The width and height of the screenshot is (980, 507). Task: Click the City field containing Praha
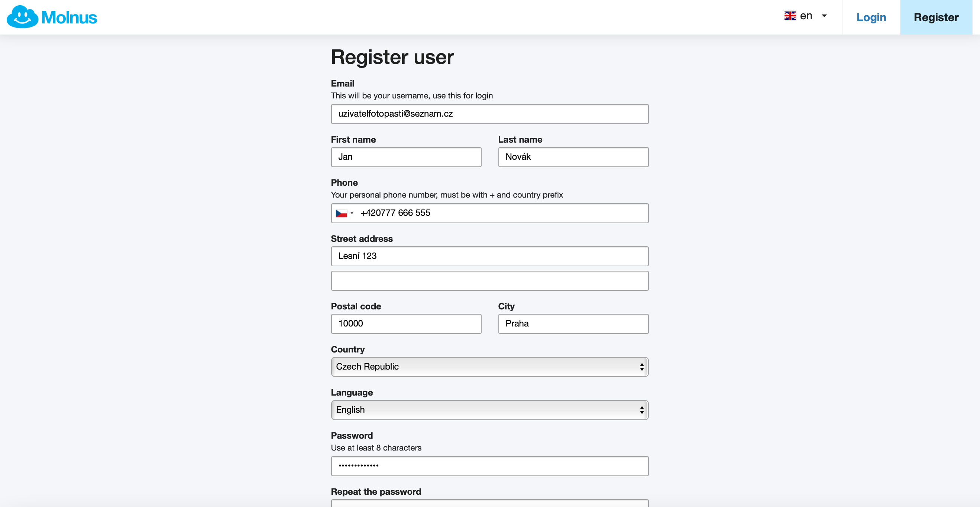click(573, 324)
